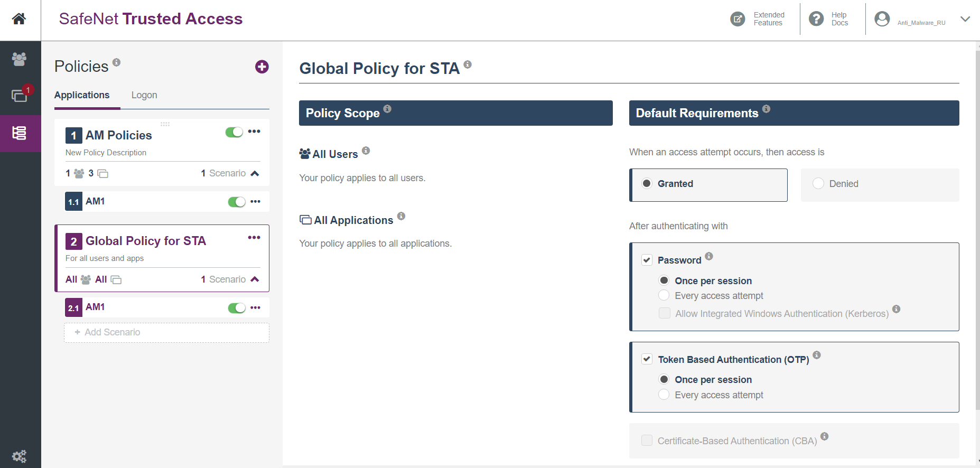Select the Denied radio option
Screen dimensions: 980x468
click(x=818, y=183)
